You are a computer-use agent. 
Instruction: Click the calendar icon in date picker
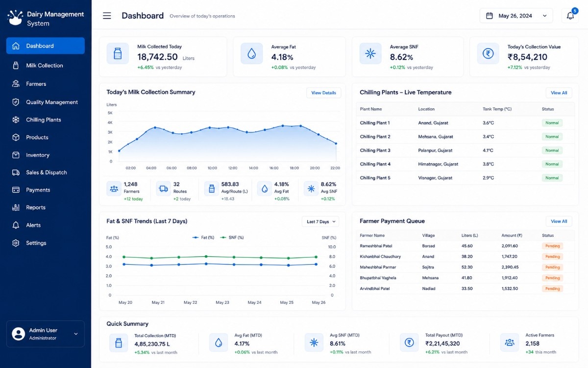(489, 16)
